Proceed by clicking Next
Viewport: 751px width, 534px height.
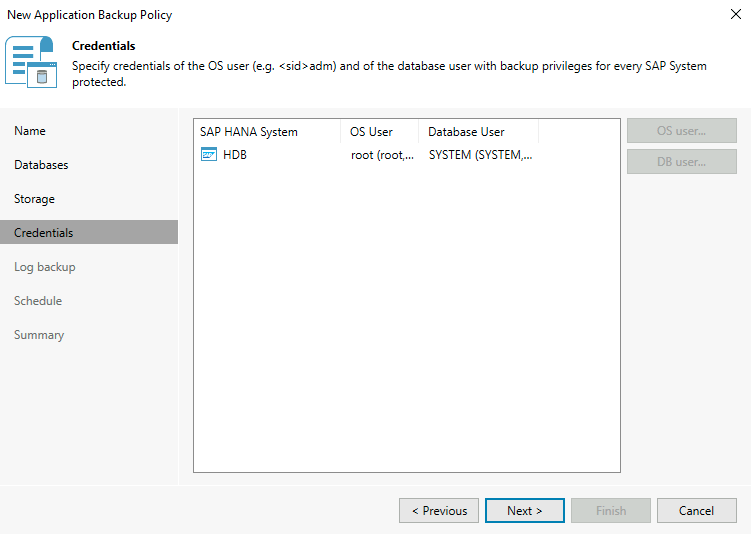click(x=525, y=511)
